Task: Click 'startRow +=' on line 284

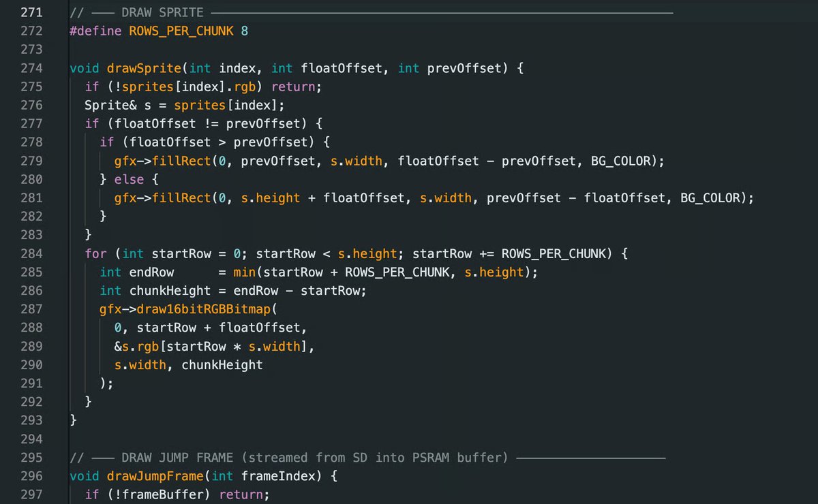Action: [x=454, y=253]
